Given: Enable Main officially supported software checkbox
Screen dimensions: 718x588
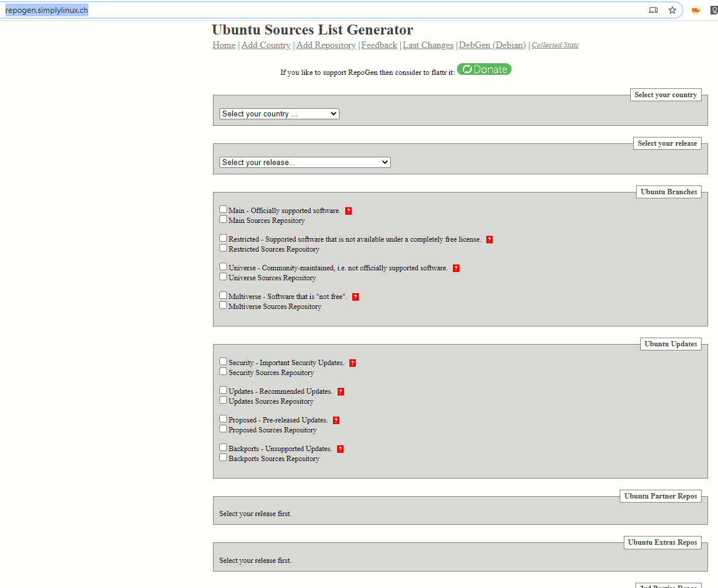Looking at the screenshot, I should click(224, 209).
